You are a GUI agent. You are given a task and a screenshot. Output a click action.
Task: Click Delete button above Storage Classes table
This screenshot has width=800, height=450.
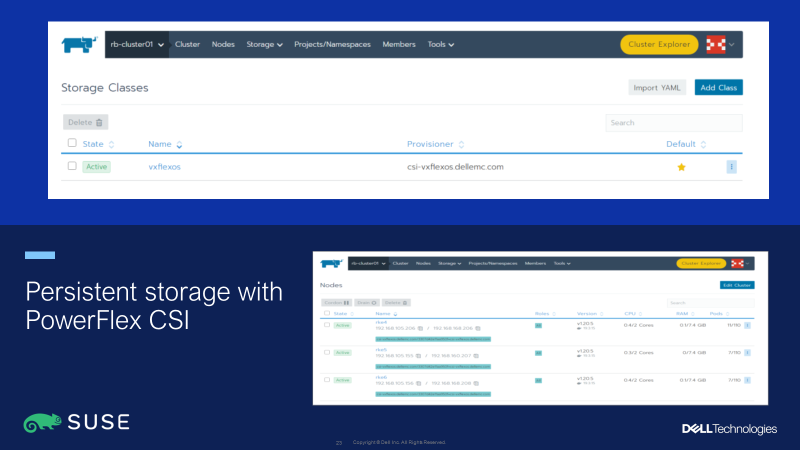pyautogui.click(x=85, y=122)
